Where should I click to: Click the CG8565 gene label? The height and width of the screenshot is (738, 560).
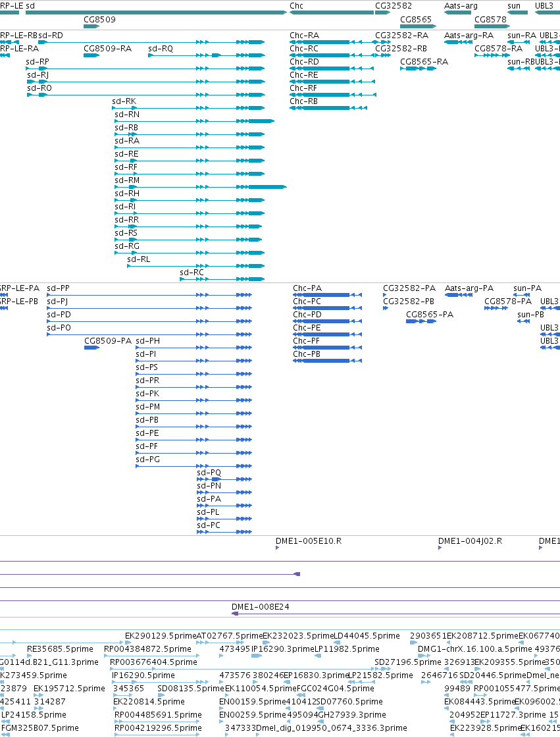tap(415, 19)
